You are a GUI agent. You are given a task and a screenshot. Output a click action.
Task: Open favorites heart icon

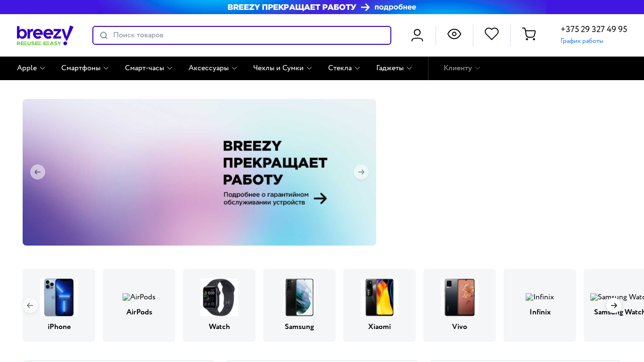point(492,34)
